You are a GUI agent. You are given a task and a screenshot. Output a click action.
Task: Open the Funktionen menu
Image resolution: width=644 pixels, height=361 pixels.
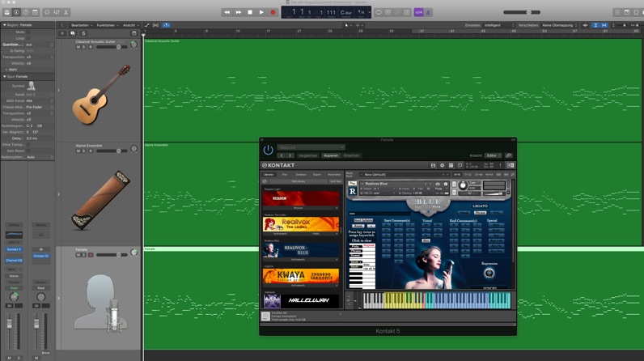tap(107, 25)
